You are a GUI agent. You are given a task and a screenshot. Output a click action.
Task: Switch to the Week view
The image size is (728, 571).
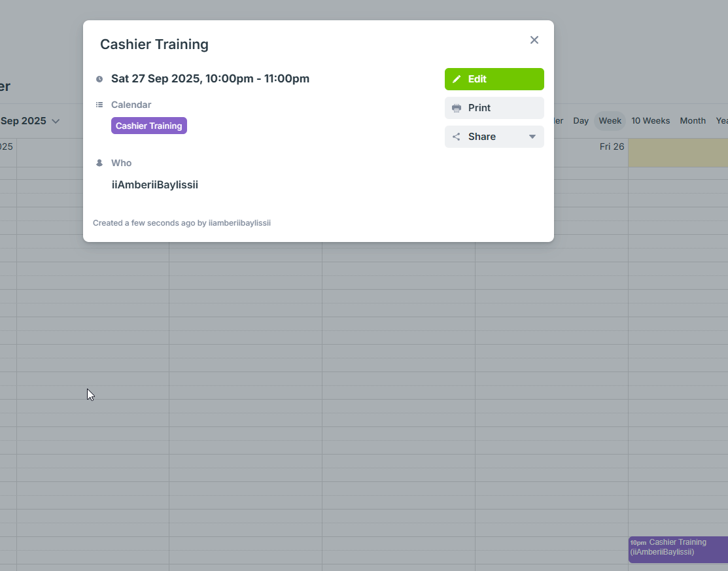(610, 121)
